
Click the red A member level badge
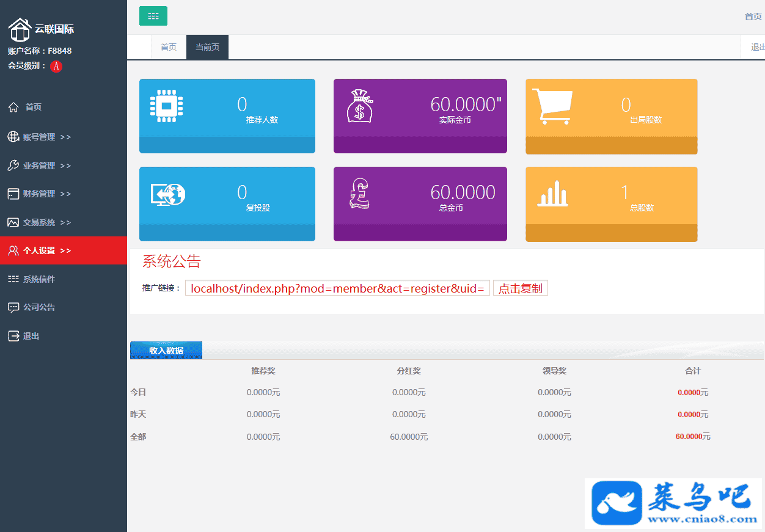(56, 67)
